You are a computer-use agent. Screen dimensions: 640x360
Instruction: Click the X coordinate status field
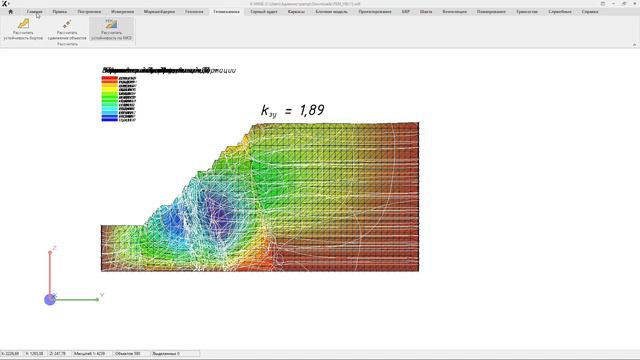tap(11, 353)
